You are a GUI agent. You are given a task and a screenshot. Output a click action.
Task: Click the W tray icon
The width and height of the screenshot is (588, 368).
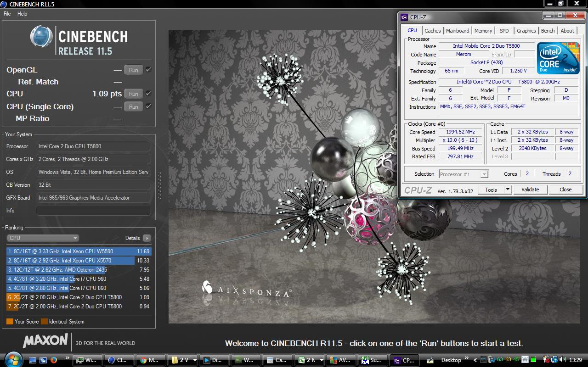(525, 360)
